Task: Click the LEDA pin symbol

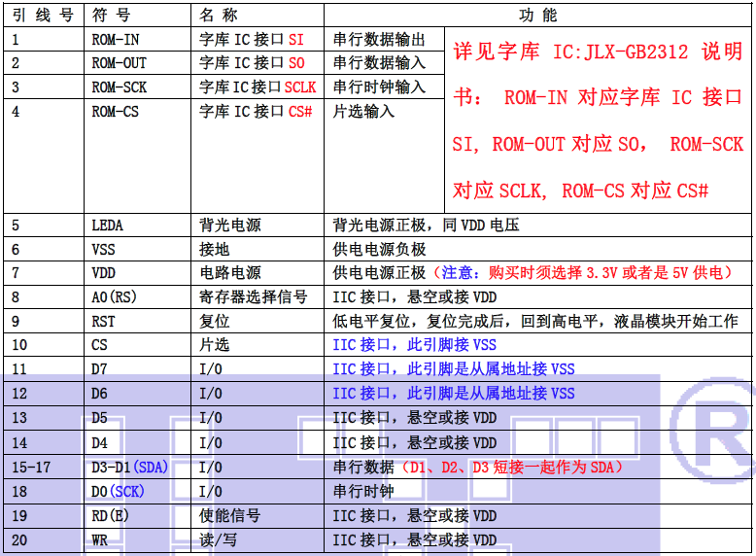Action: pyautogui.click(x=108, y=225)
